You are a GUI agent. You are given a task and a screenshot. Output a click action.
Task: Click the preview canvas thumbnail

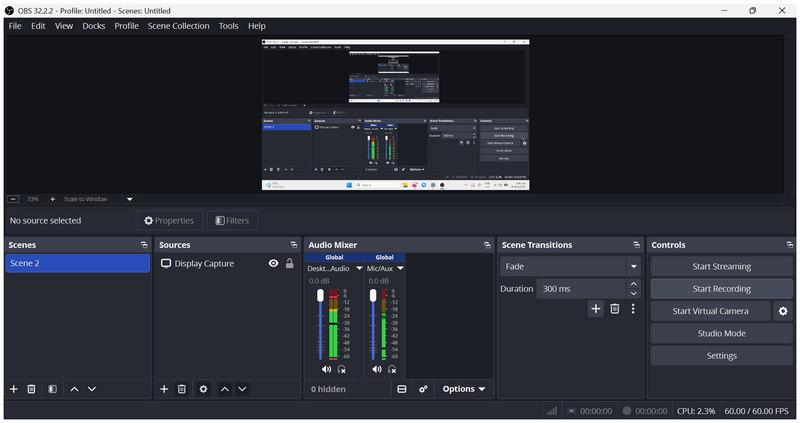click(x=395, y=115)
